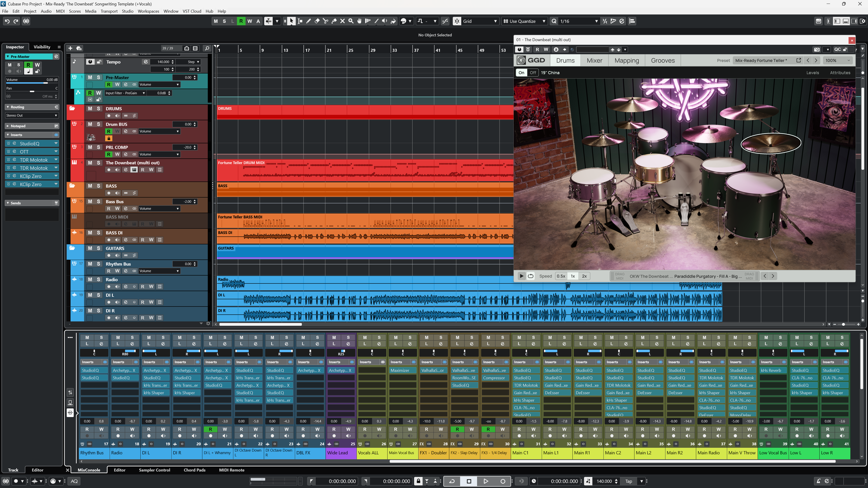Screen dimensions: 868x488
Task: Open the Studio menu
Action: tap(127, 11)
